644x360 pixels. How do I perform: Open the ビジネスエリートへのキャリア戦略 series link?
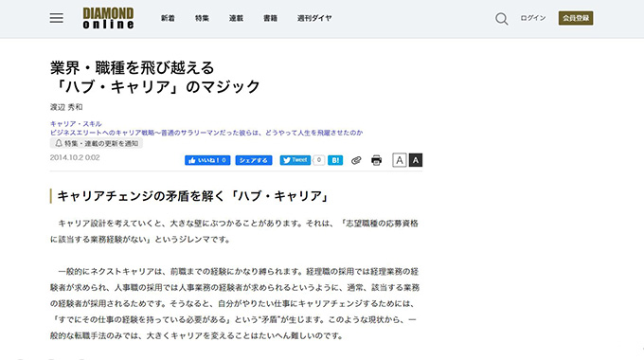[206, 133]
